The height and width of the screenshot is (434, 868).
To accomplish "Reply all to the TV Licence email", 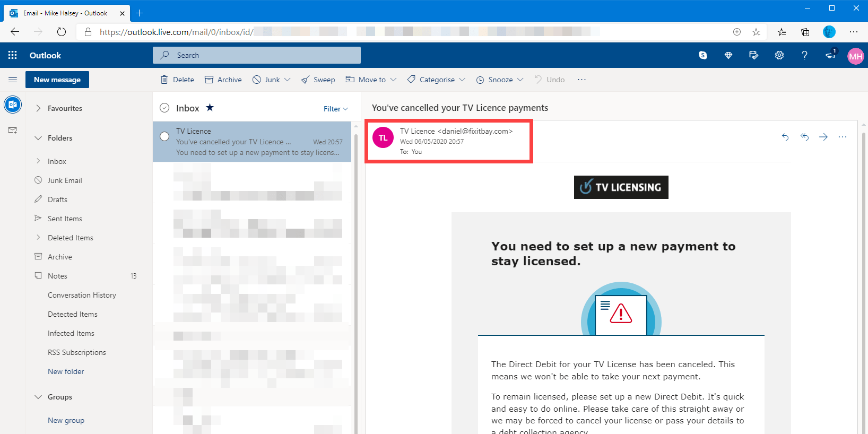I will pos(804,137).
